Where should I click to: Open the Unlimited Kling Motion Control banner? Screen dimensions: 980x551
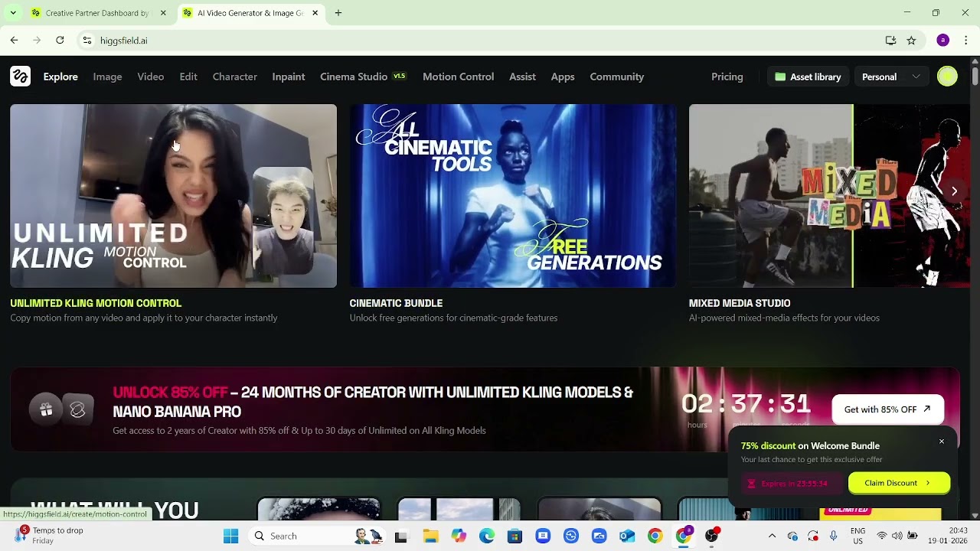tap(173, 196)
